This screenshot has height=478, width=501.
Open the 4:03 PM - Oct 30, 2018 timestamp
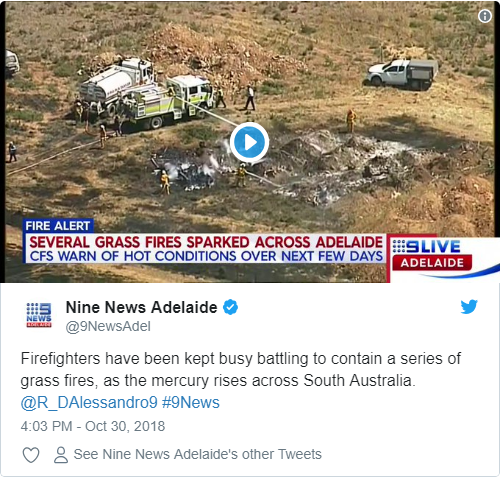pyautogui.click(x=93, y=426)
